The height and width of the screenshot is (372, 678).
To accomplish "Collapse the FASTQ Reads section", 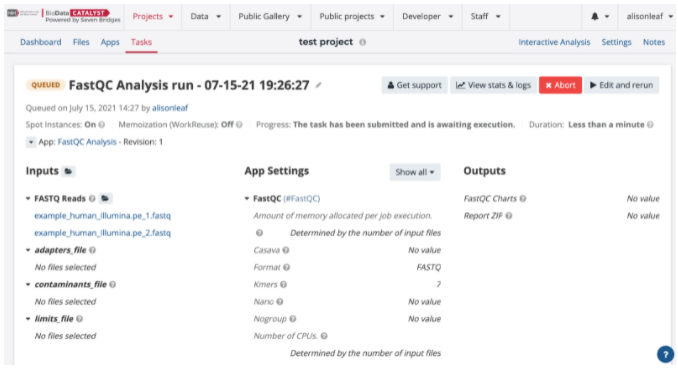I will coord(28,199).
